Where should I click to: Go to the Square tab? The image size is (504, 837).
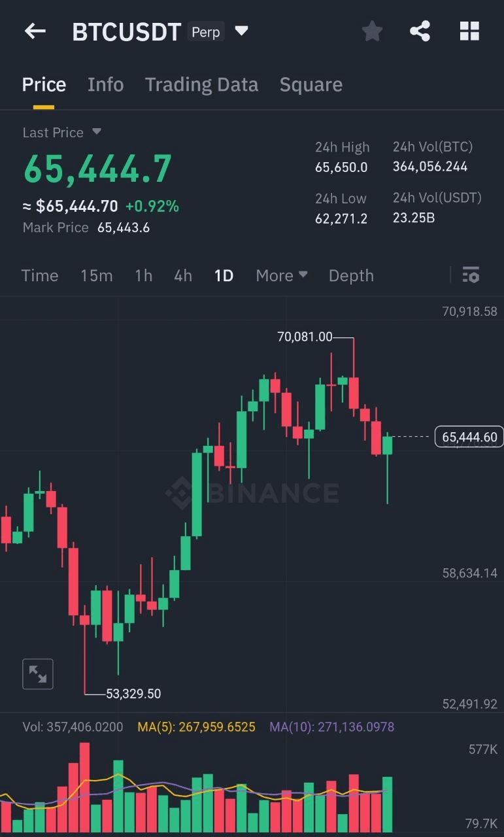311,84
